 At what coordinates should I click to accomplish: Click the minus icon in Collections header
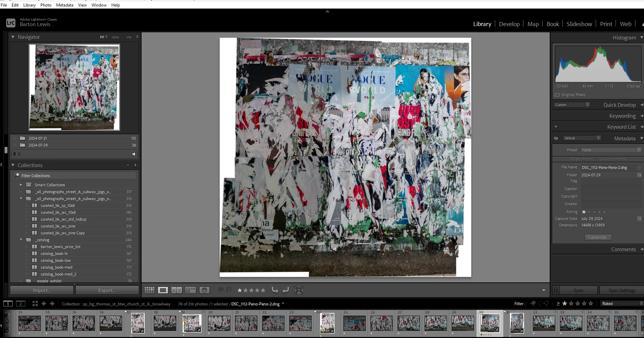coord(128,165)
